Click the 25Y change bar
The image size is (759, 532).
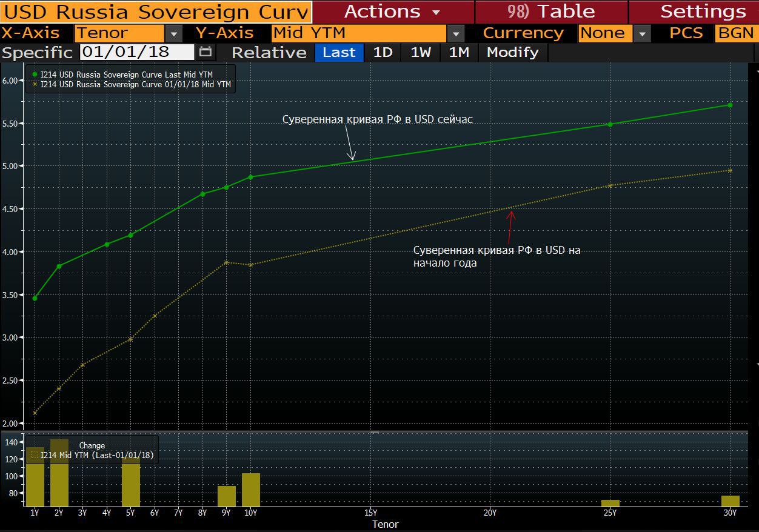click(x=610, y=503)
